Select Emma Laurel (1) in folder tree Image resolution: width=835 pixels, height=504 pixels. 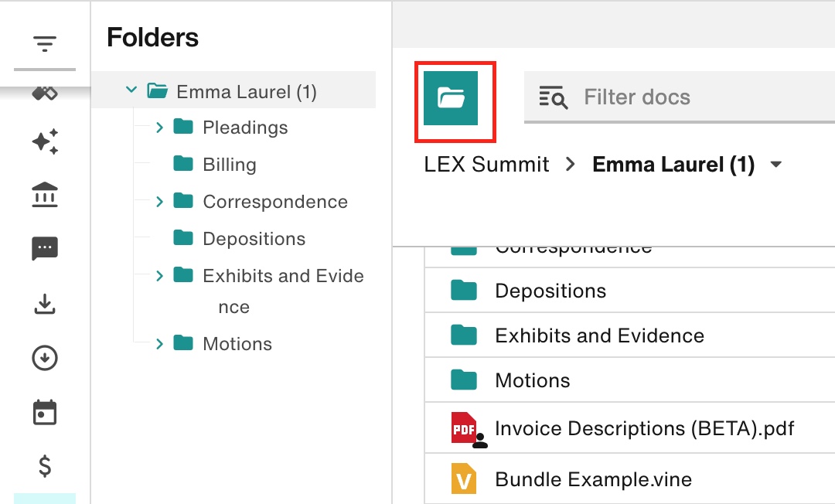(247, 91)
